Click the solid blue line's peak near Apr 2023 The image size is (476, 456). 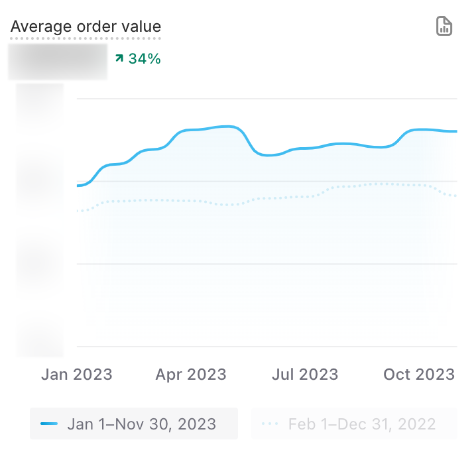pyautogui.click(x=225, y=126)
